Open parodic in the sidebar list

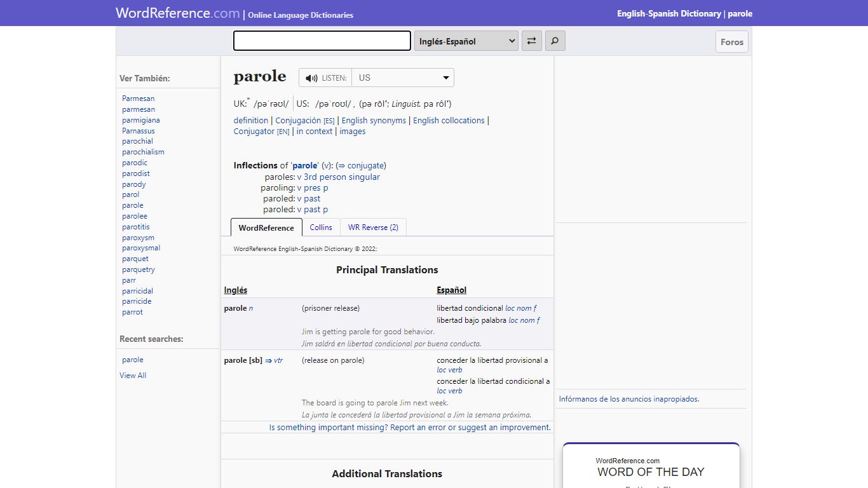(x=135, y=163)
